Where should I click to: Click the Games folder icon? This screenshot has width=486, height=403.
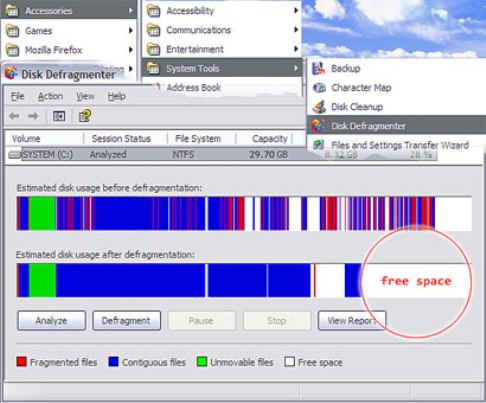click(12, 31)
